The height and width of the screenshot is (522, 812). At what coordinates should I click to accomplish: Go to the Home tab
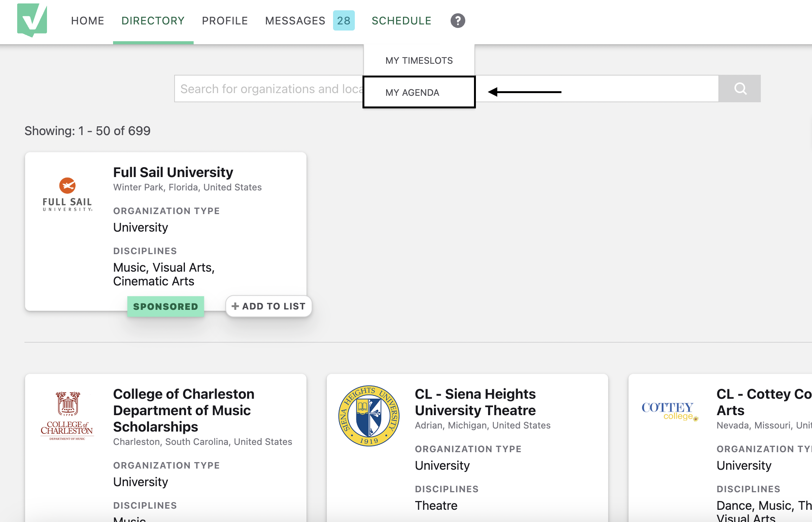click(x=87, y=21)
